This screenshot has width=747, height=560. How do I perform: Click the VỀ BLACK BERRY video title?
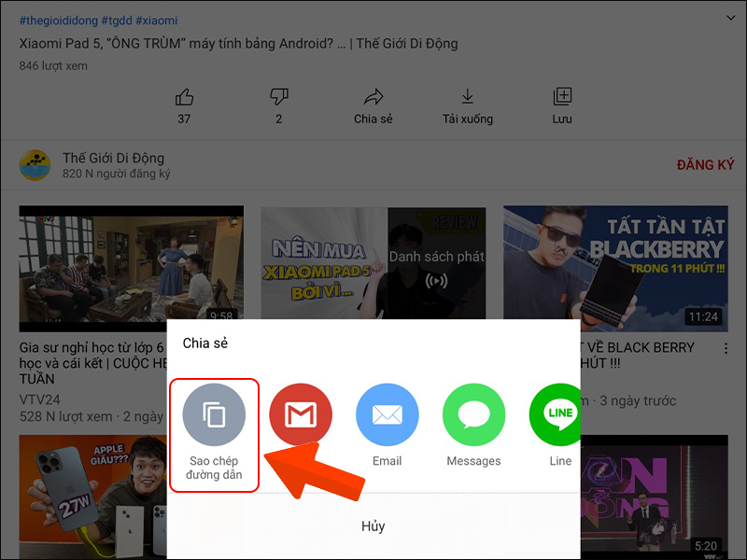(638, 356)
